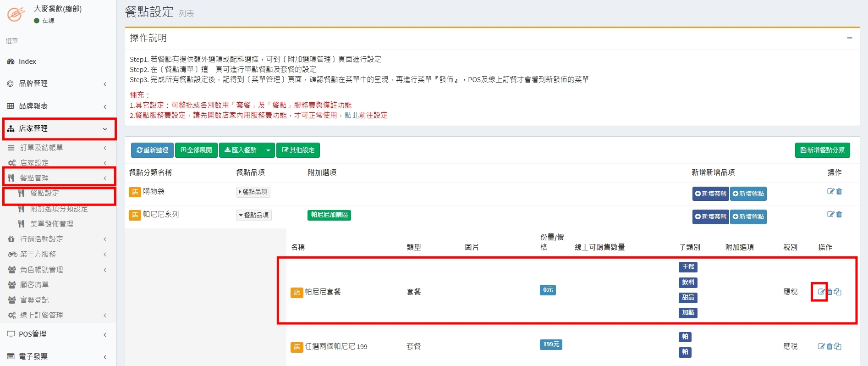Image resolution: width=868 pixels, height=366 pixels.
Task: Expand 餐點品項 under 購物袋
Action: point(253,192)
